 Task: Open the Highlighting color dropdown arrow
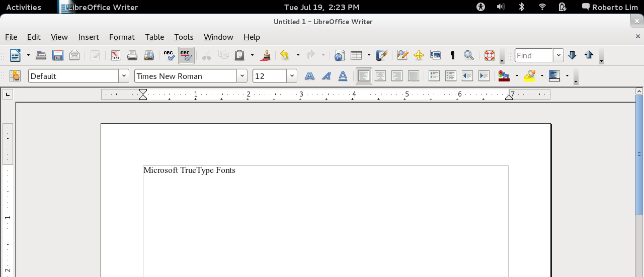pos(542,76)
